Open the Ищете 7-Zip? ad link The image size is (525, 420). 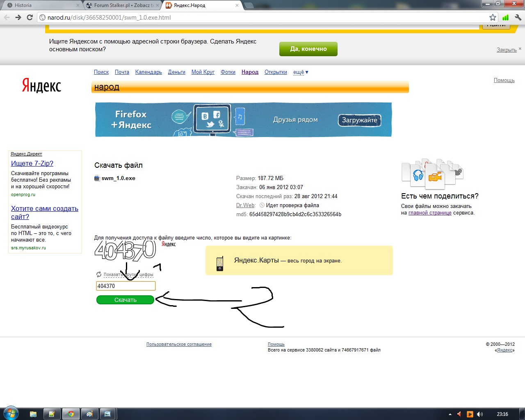[x=32, y=163]
